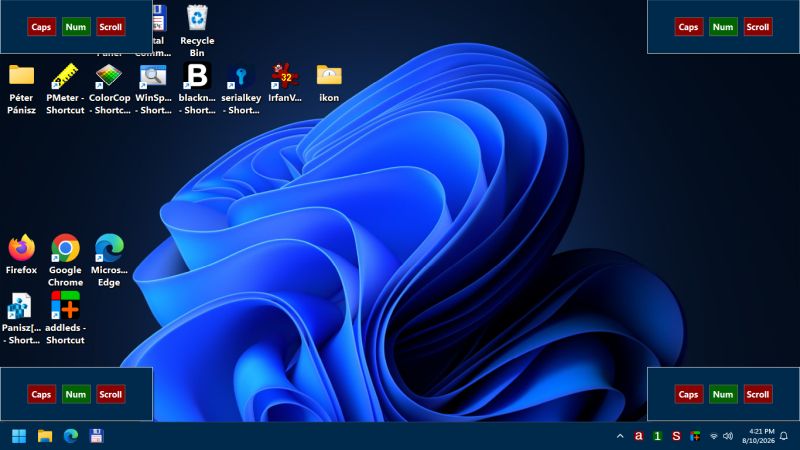Click the red 'a' Caps tray icon

(638, 436)
